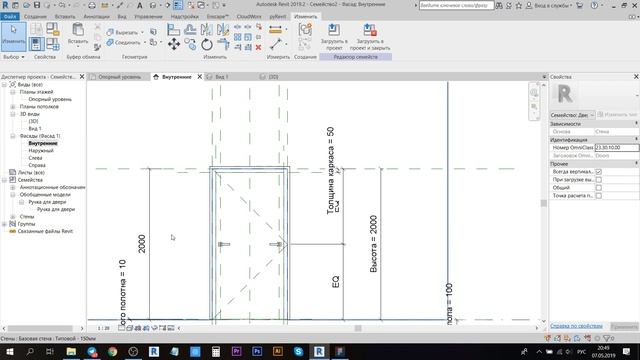Switch to the 'Опорный уровень' view tab

click(119, 77)
